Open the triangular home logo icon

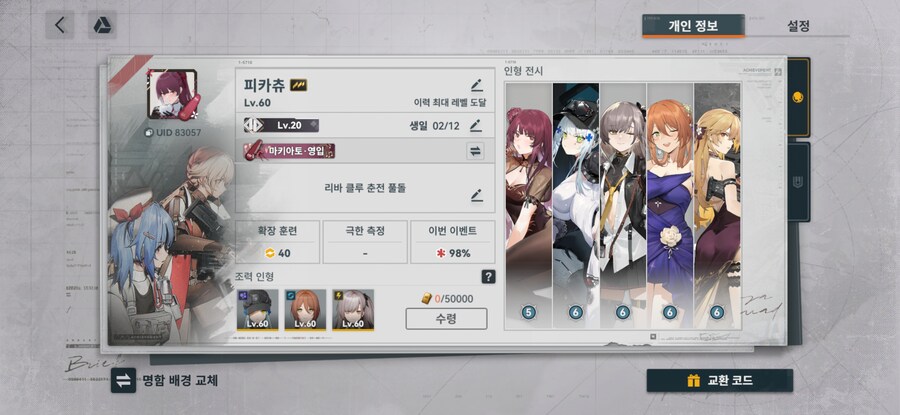(x=102, y=25)
